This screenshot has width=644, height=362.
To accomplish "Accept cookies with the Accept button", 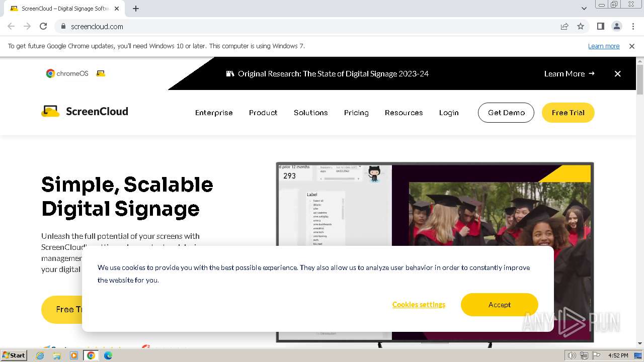I will point(500,305).
